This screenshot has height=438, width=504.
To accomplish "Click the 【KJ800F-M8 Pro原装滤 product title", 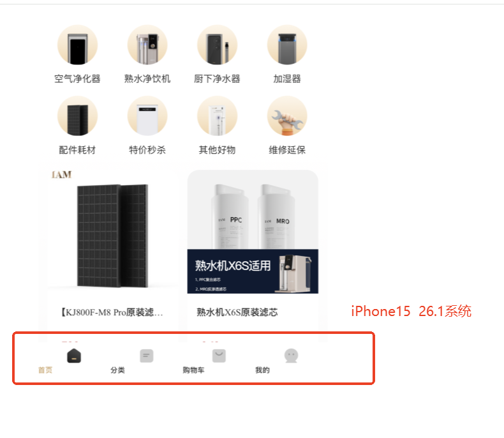I will click(112, 312).
